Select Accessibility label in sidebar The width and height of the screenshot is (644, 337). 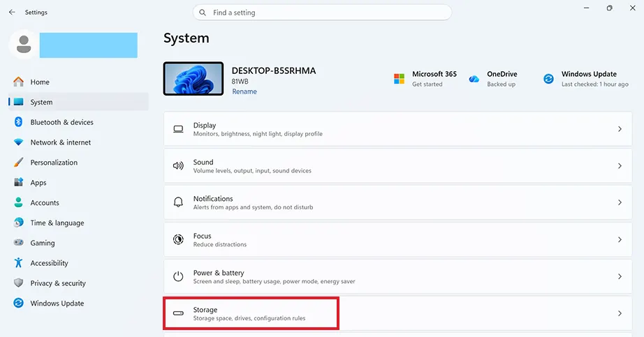pyautogui.click(x=50, y=263)
